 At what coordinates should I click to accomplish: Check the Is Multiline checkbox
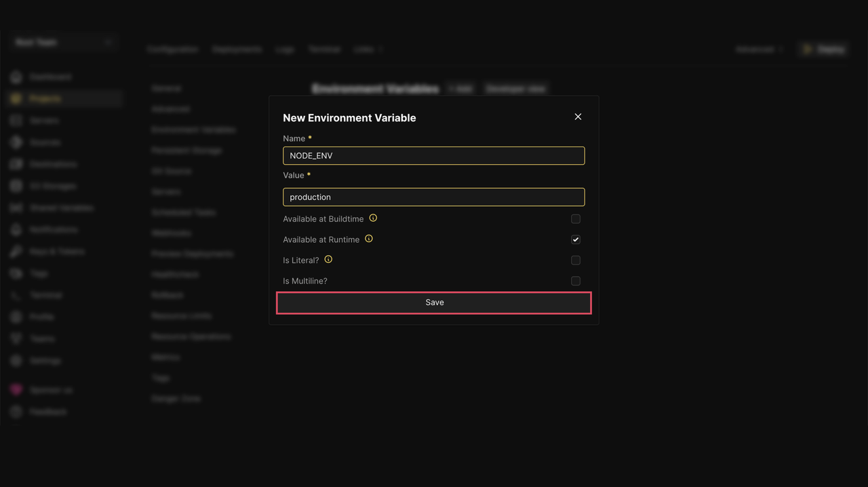click(x=576, y=281)
